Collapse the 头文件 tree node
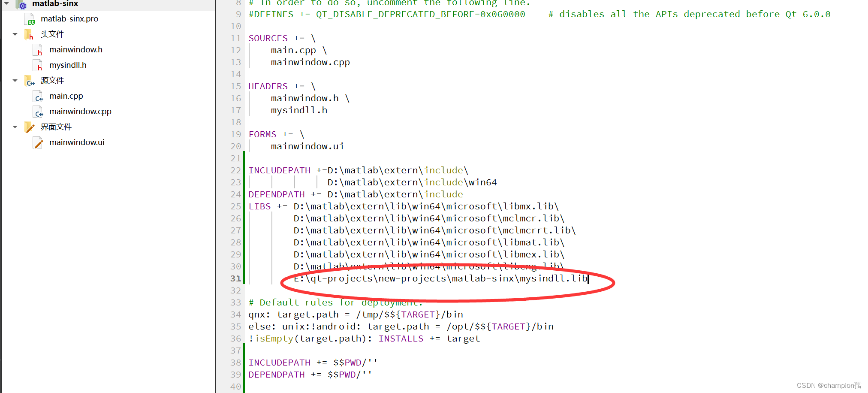This screenshot has width=868, height=393. click(x=15, y=34)
